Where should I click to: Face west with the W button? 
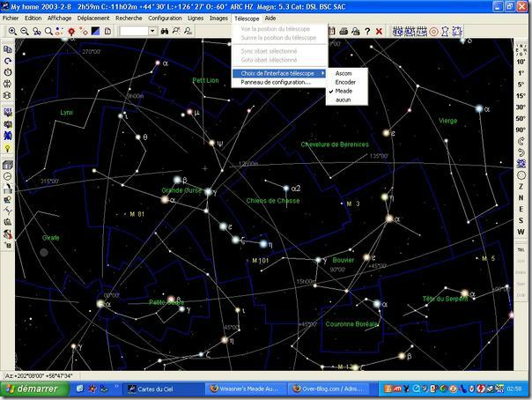521,232
